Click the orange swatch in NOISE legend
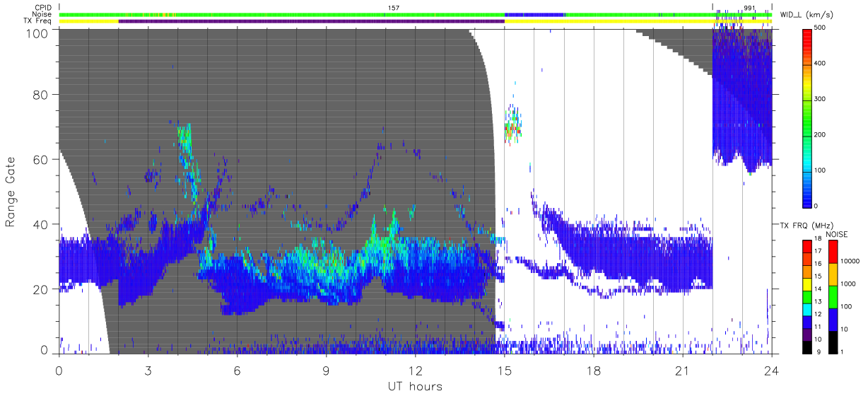This screenshot has width=868, height=401. (833, 274)
